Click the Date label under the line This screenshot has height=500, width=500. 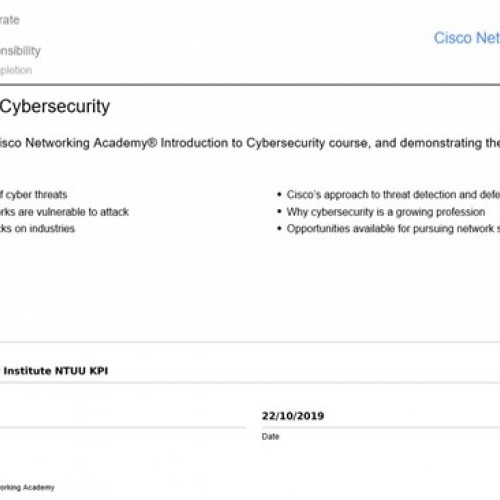click(270, 436)
